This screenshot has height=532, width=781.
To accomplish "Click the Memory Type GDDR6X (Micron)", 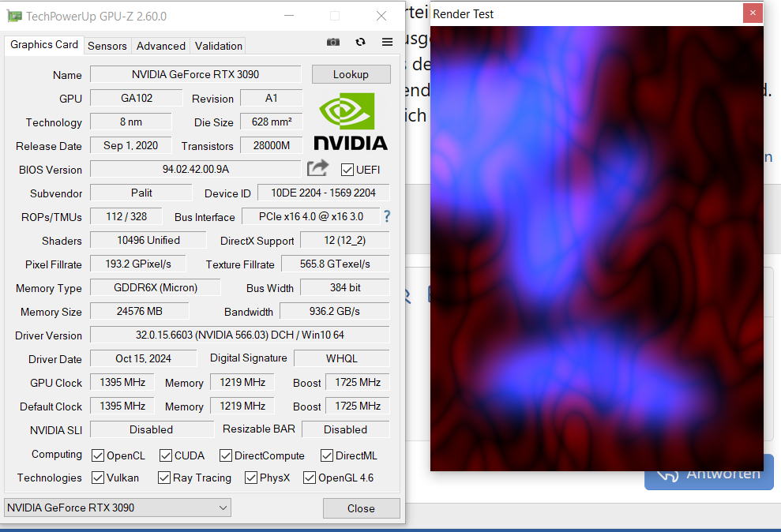I will [156, 287].
